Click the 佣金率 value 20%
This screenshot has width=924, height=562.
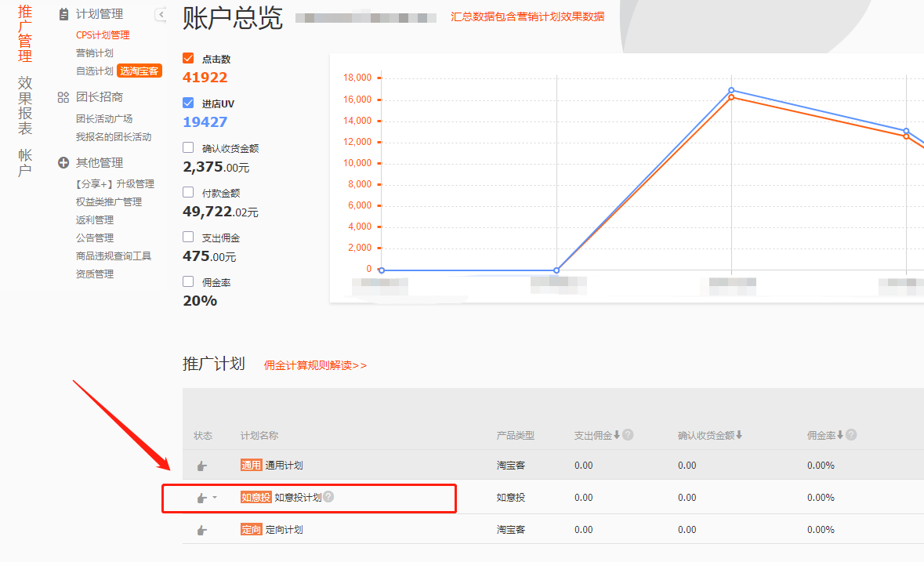(x=200, y=300)
